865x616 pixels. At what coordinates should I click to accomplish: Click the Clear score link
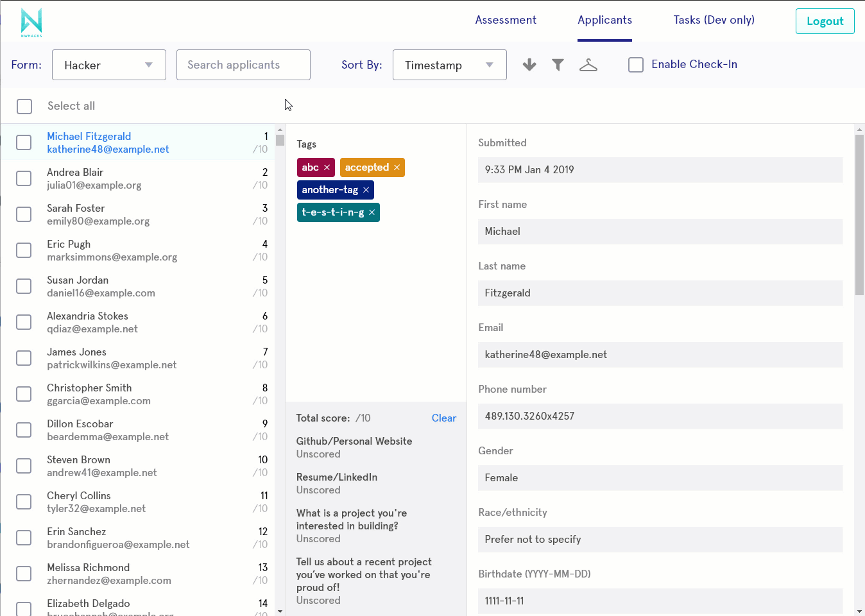(x=444, y=418)
